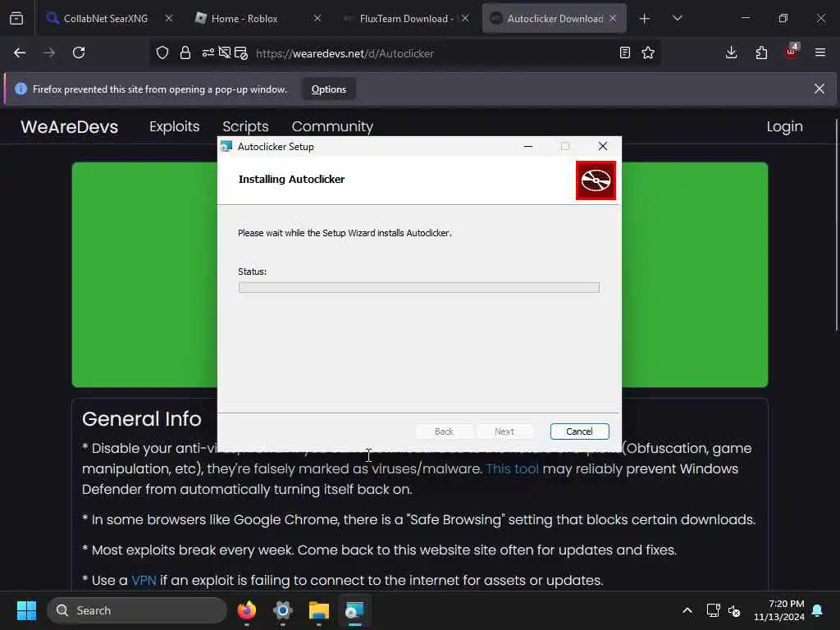Click the info icon in notification bar
Viewport: 840px width, 630px height.
pos(21,89)
